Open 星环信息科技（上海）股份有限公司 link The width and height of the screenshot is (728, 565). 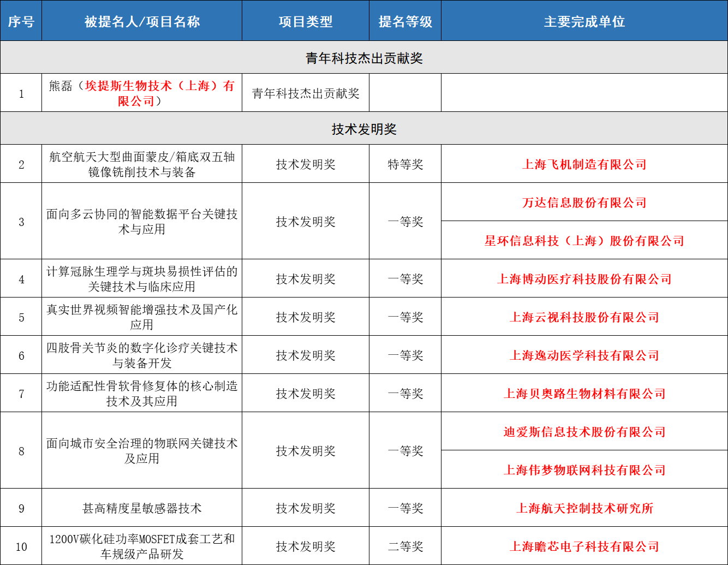click(584, 241)
